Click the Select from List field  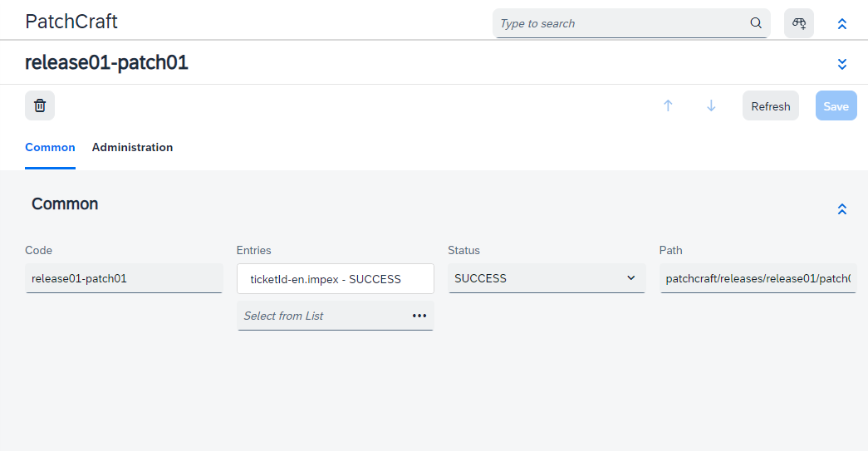point(322,316)
